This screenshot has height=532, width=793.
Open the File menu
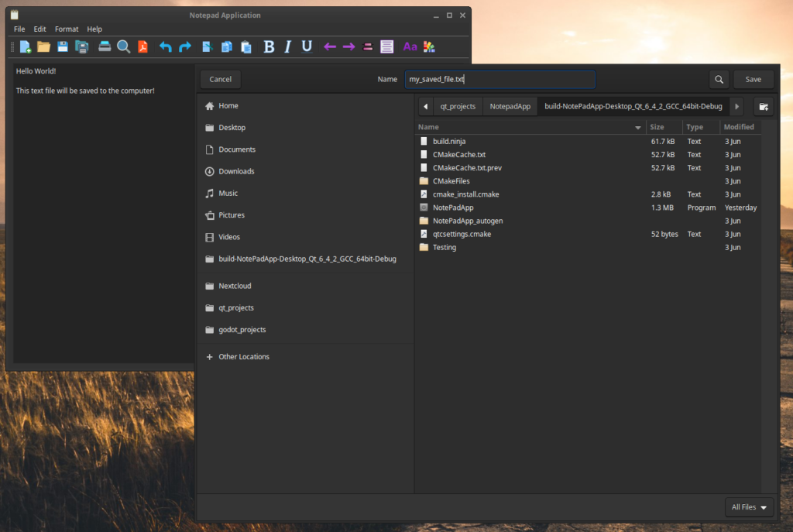(x=19, y=29)
